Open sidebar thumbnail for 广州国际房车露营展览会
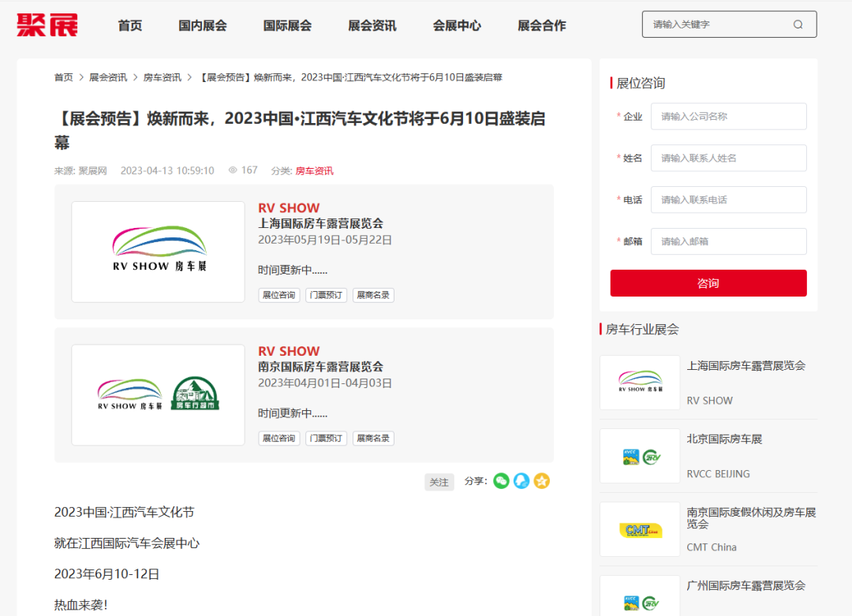Image resolution: width=852 pixels, height=616 pixels. pyautogui.click(x=640, y=596)
